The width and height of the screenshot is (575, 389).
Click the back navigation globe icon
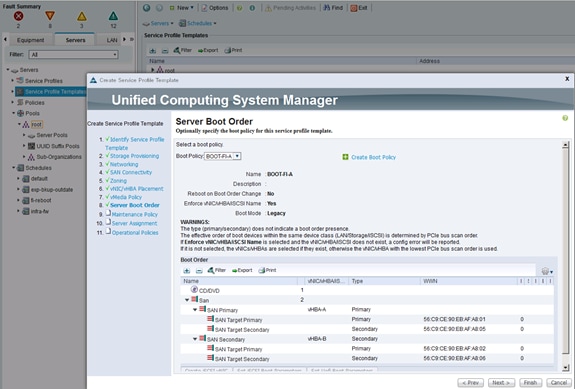coord(147,8)
